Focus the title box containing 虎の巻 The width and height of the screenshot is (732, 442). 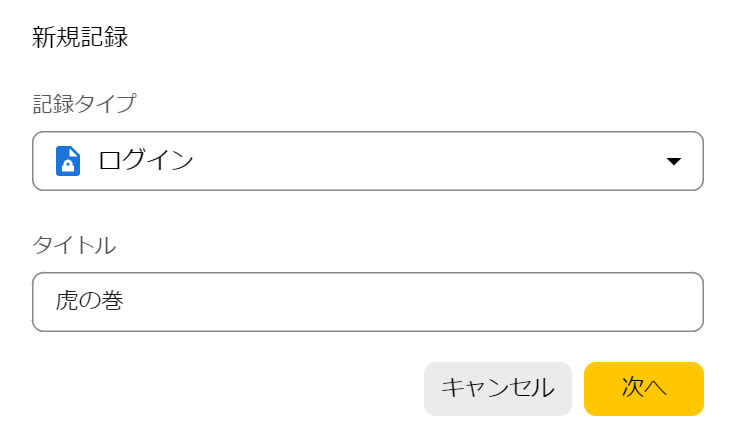click(368, 302)
